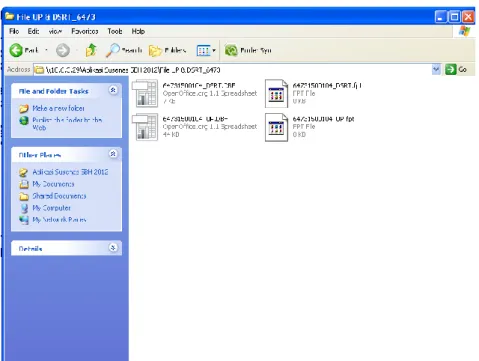This screenshot has width=479, height=361.
Task: Select the DSRT fpt file icon
Action: tap(276, 94)
